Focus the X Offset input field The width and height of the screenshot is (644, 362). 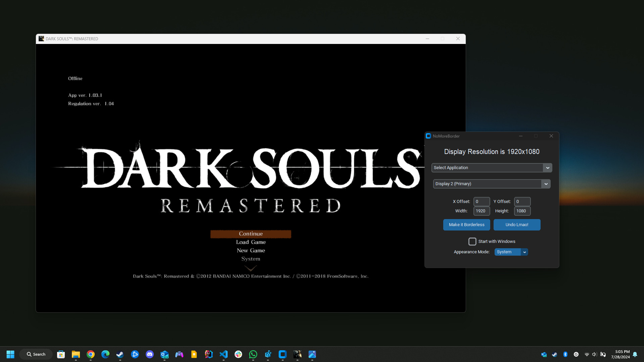pyautogui.click(x=481, y=202)
